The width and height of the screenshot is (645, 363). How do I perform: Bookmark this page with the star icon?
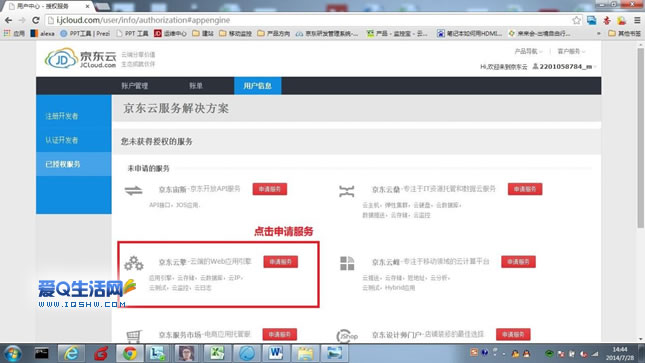point(576,20)
